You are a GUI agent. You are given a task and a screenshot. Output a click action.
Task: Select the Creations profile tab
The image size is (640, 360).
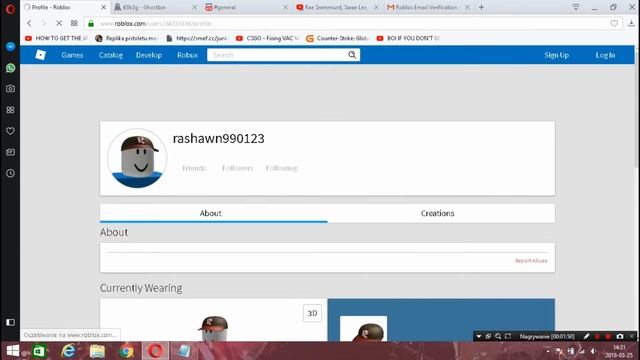441,213
